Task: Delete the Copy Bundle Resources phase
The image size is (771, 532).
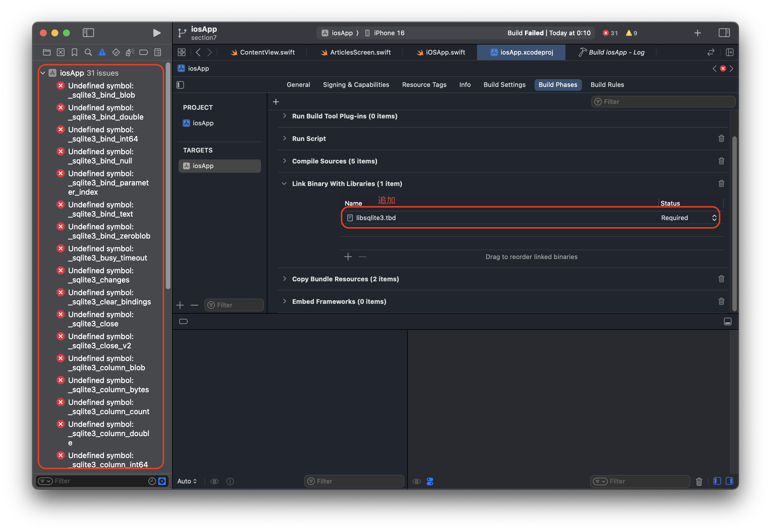Action: [x=721, y=279]
